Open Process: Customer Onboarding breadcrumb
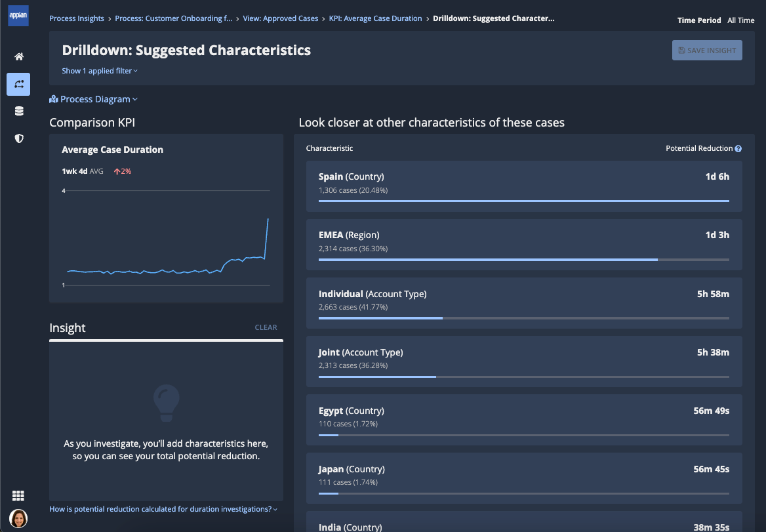The width and height of the screenshot is (766, 532). (x=173, y=18)
